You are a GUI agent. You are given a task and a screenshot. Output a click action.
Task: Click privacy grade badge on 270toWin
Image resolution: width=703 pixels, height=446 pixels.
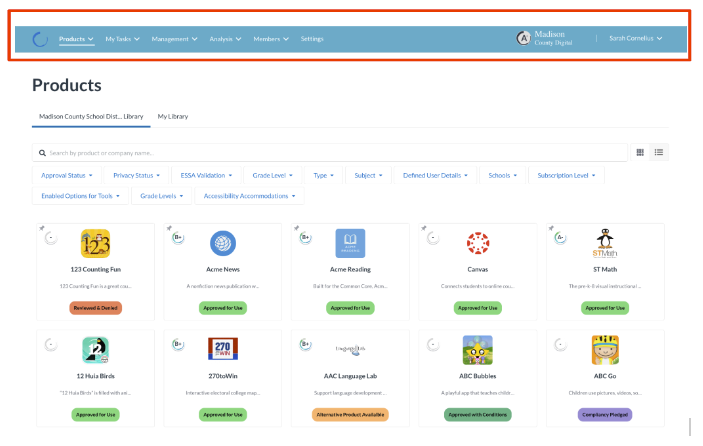pos(178,344)
